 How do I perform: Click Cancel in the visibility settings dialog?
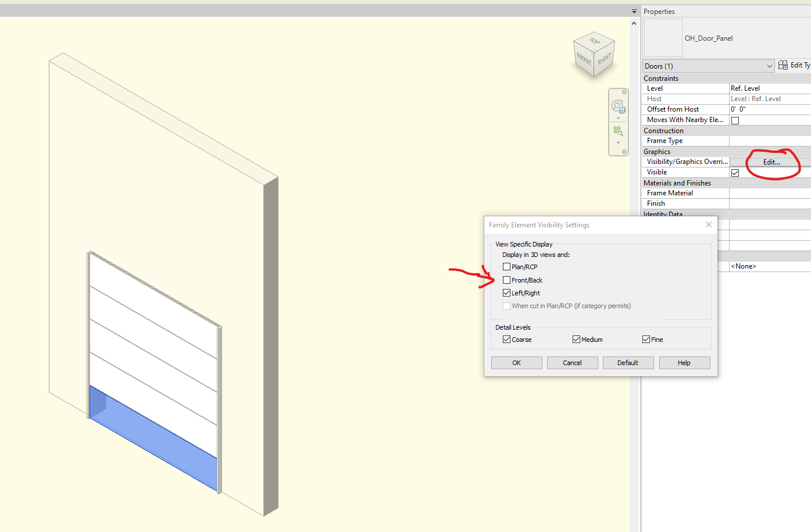[573, 363]
